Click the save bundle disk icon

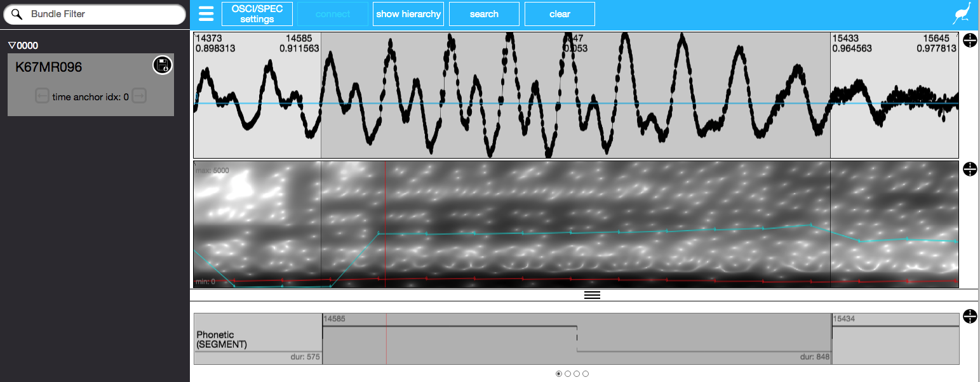[163, 65]
